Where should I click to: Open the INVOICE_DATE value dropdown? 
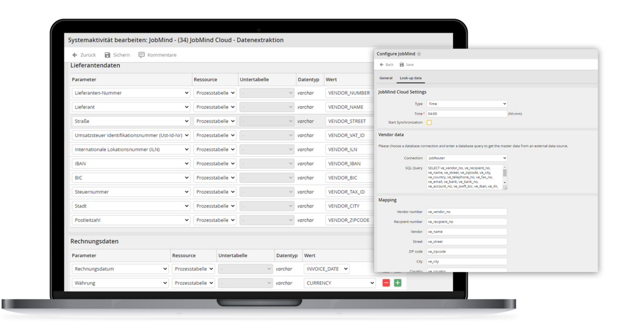click(x=327, y=269)
